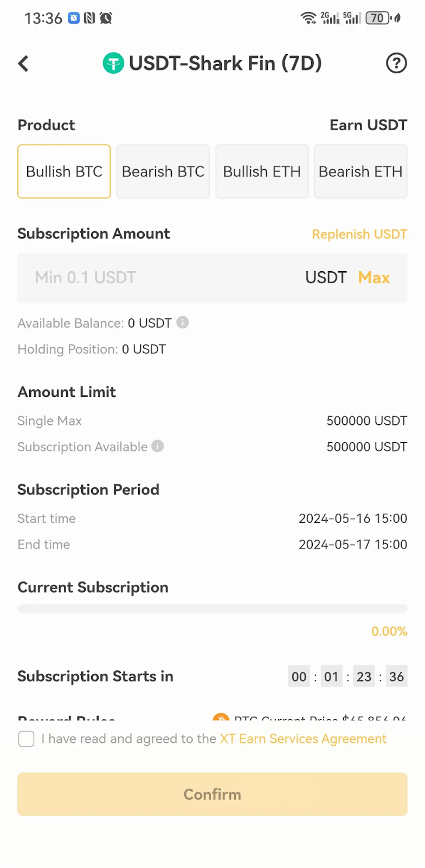Click the Current Subscription progress bar
The width and height of the screenshot is (425, 868).
212,609
